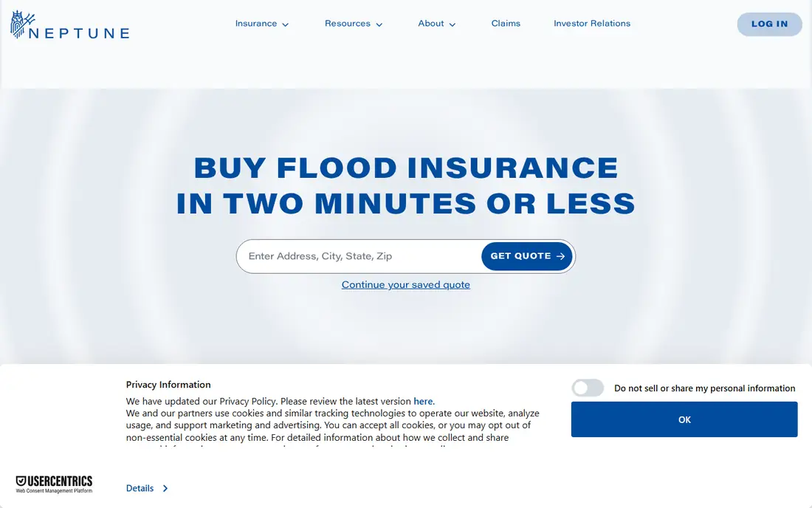The width and height of the screenshot is (812, 508).
Task: Click the Neptune logo
Action: coord(70,25)
